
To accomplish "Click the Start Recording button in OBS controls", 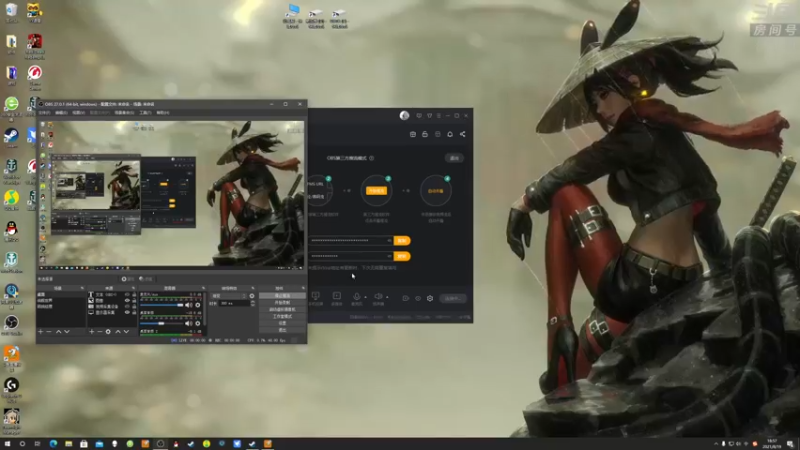I will click(x=283, y=303).
